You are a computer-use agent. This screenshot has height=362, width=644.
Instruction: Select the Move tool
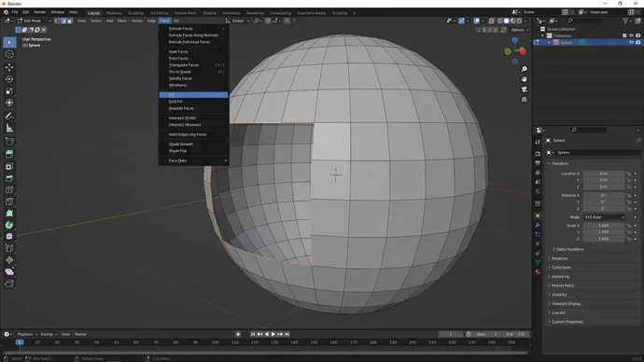[9, 67]
